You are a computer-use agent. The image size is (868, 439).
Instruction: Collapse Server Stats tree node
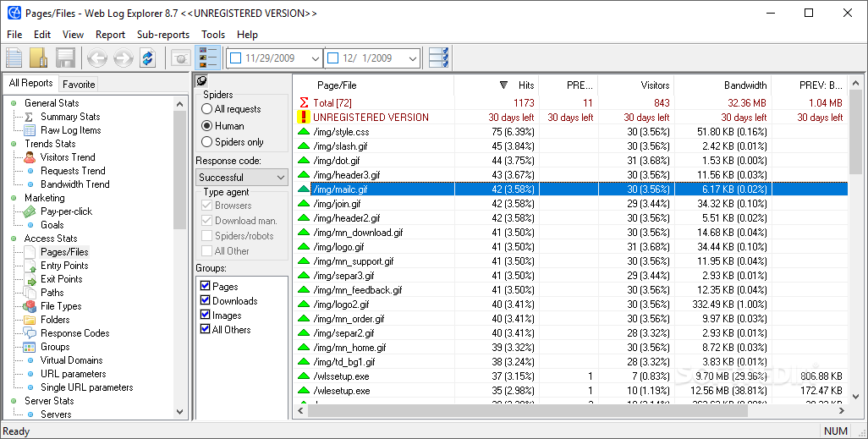pos(14,401)
